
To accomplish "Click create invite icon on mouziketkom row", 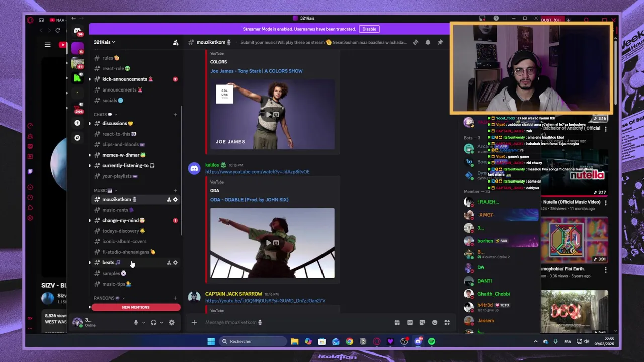I will (169, 200).
